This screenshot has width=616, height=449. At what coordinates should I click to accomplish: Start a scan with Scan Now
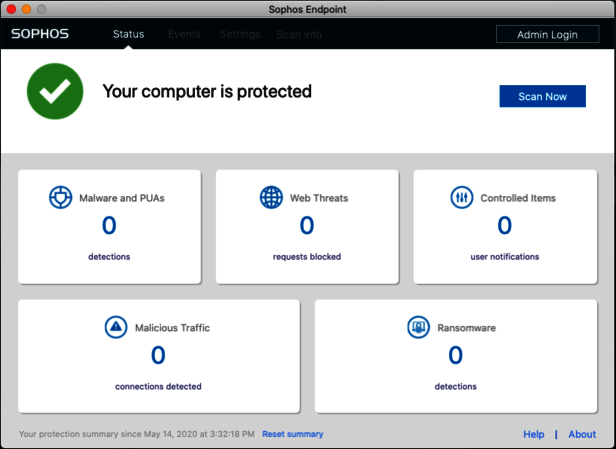542,96
